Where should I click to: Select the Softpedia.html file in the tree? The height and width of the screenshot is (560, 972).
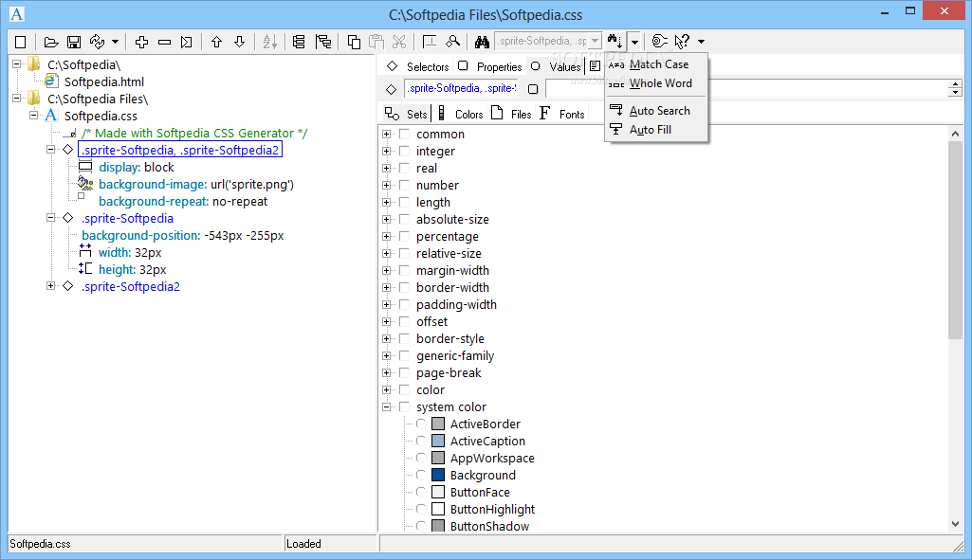pyautogui.click(x=104, y=81)
